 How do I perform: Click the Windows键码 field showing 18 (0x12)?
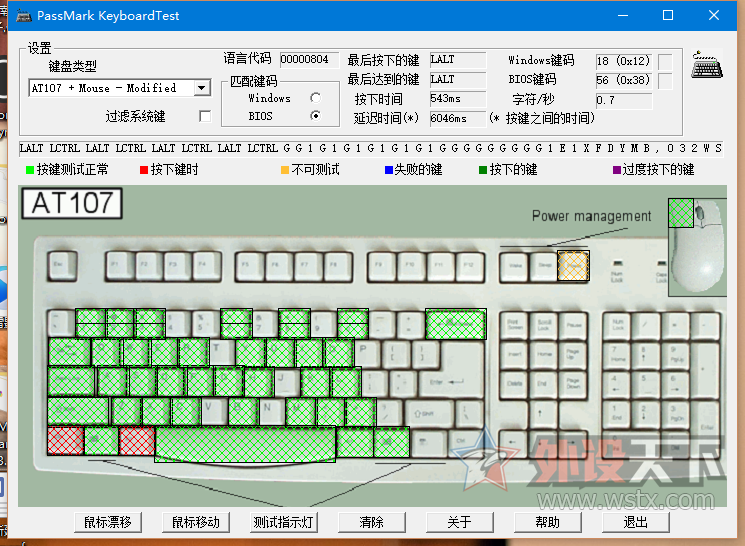pyautogui.click(x=623, y=61)
